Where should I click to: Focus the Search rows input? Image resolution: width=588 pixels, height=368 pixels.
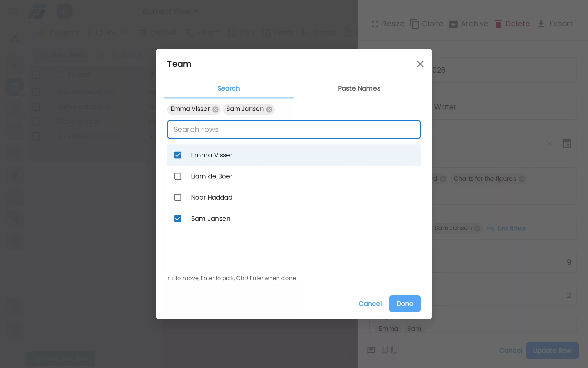(294, 129)
